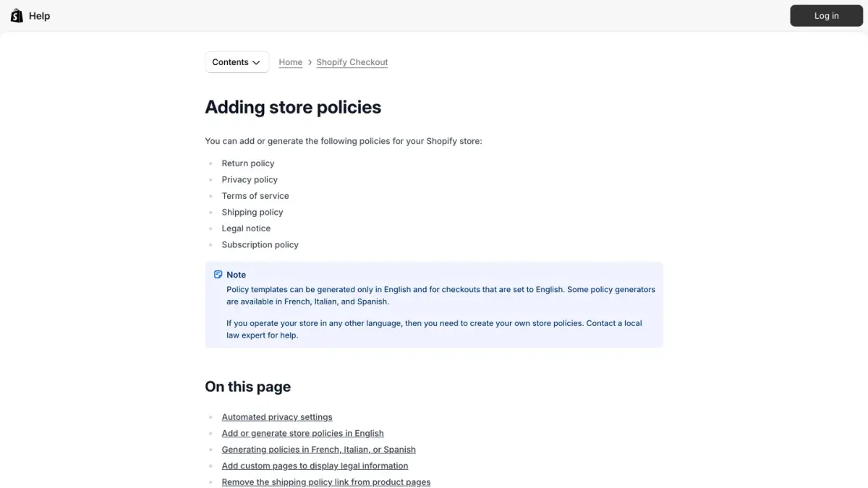Select the Subscription policy list item

coord(260,244)
